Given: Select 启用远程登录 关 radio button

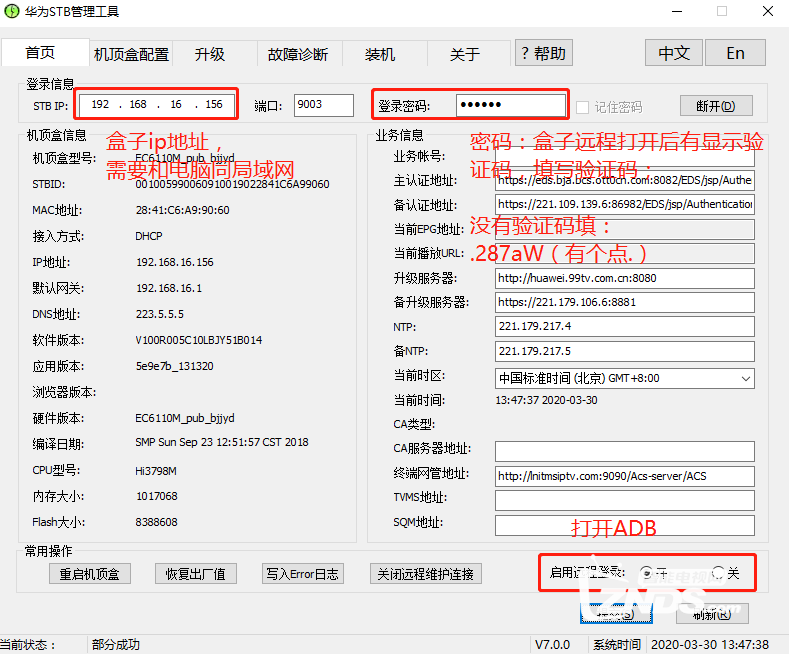Looking at the screenshot, I should 718,573.
